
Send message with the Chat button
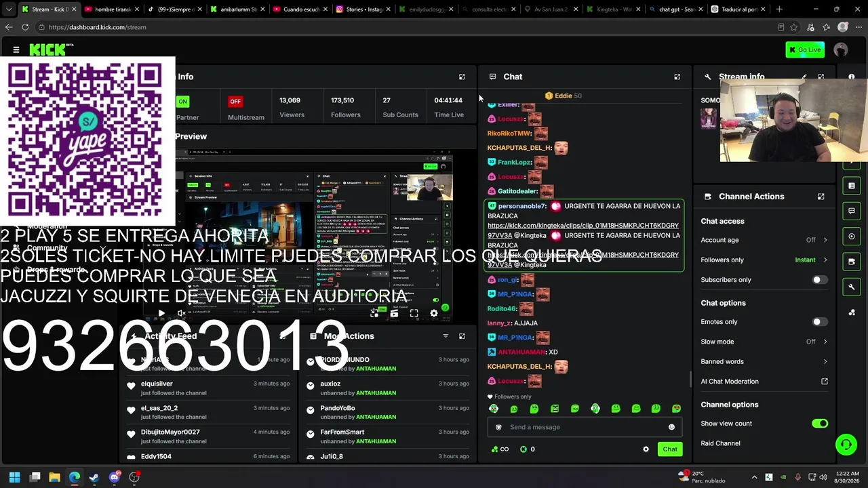(x=670, y=449)
